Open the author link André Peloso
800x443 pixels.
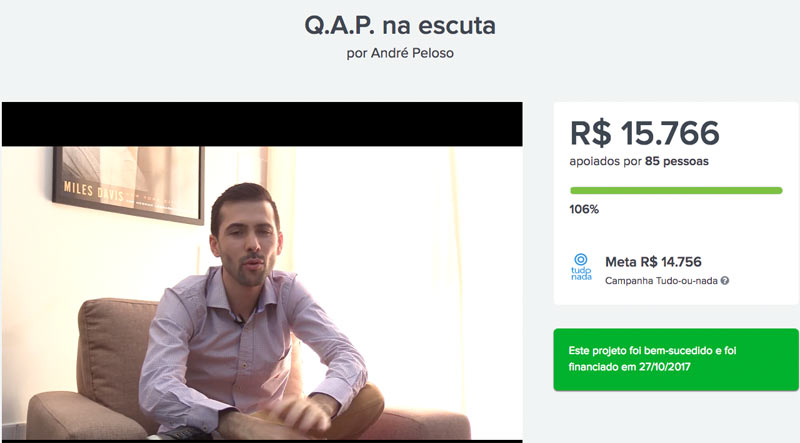(x=412, y=53)
